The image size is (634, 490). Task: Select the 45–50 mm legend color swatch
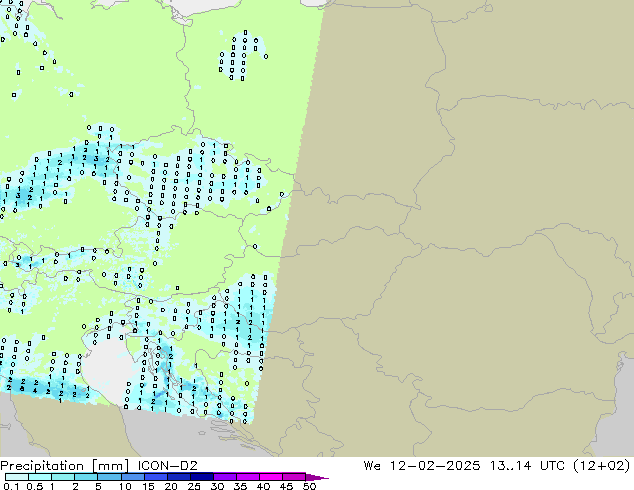[x=294, y=477]
